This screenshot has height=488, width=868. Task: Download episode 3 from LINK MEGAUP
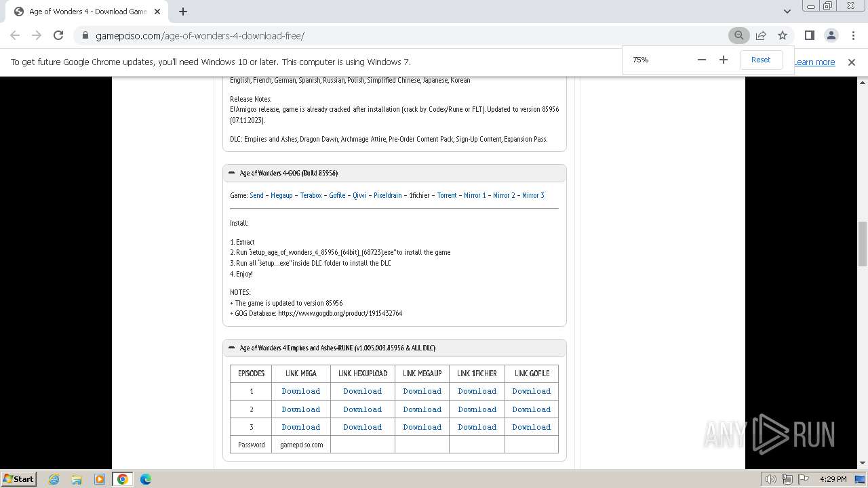[x=422, y=427]
